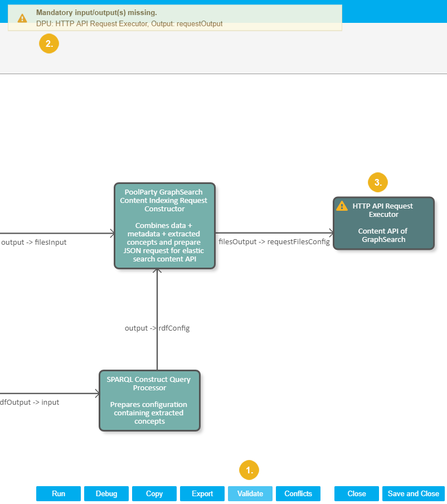Image resolution: width=447 pixels, height=504 pixels.
Task: Run the pipeline
Action: (x=59, y=493)
